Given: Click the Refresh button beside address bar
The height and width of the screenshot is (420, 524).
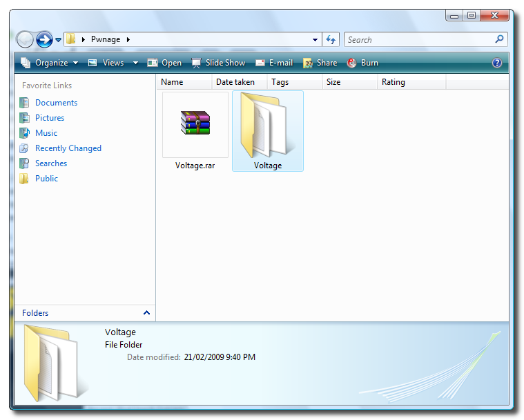Looking at the screenshot, I should (331, 40).
